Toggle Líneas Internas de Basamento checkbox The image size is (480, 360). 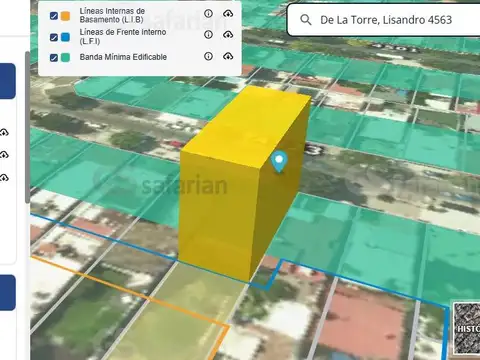click(x=54, y=16)
